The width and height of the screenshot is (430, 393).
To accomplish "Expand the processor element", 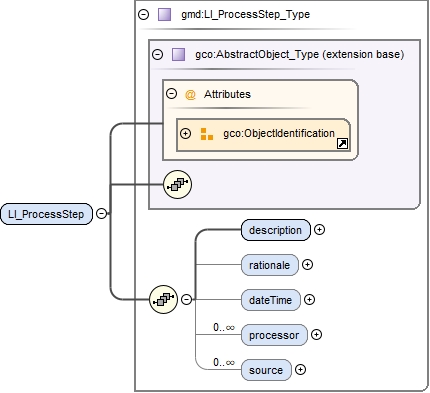I will pyautogui.click(x=316, y=334).
